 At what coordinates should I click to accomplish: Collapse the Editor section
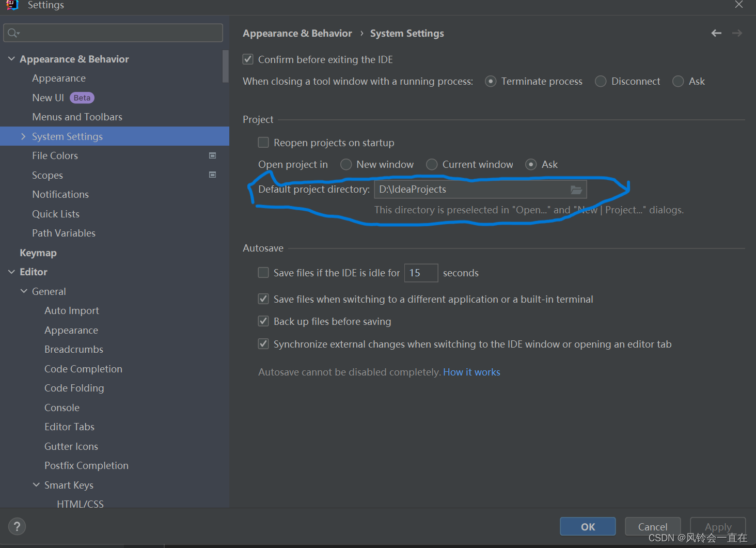coord(11,272)
